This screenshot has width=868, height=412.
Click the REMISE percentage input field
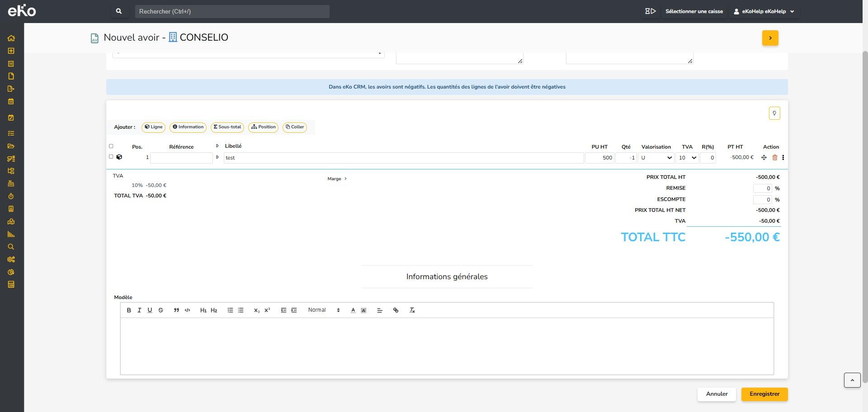762,188
